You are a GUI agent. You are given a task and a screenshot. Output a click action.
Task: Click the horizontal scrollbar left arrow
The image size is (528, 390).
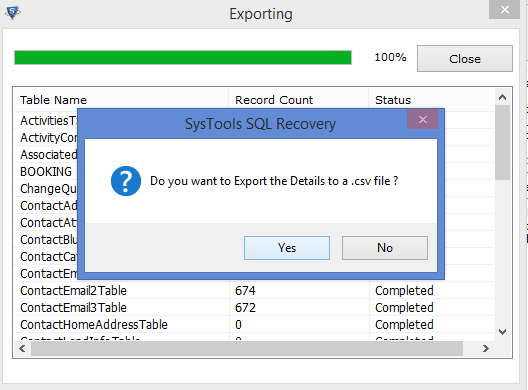(x=22, y=348)
